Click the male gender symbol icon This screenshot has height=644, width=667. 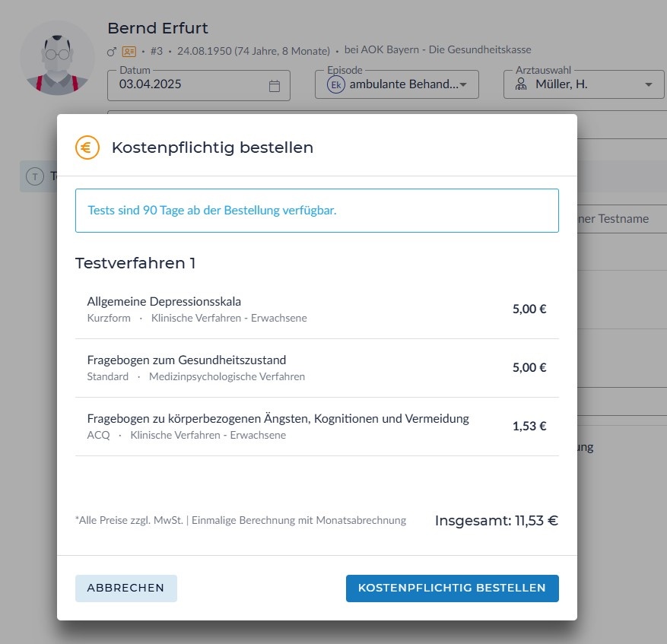112,51
